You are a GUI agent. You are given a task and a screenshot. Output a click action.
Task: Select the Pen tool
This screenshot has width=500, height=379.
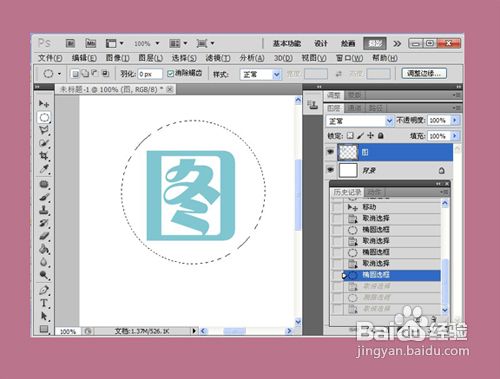[44, 290]
